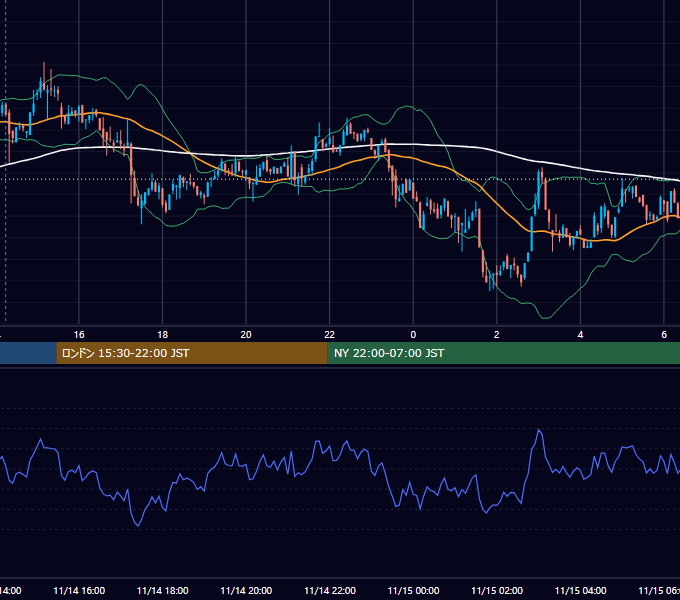Click the highest candlestick before the 16 mark
Screen dimensions: 680x600
pyautogui.click(x=44, y=76)
